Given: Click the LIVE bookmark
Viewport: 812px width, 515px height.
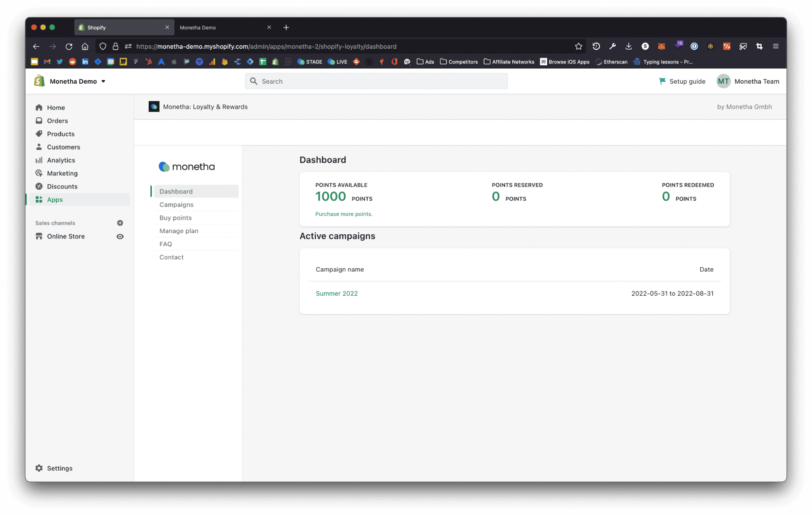Looking at the screenshot, I should [337, 62].
